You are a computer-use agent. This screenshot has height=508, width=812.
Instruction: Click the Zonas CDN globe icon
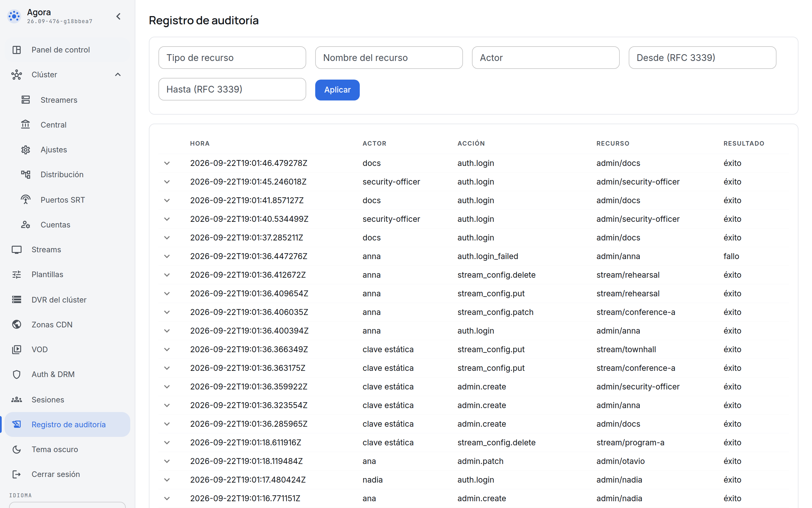(x=16, y=324)
